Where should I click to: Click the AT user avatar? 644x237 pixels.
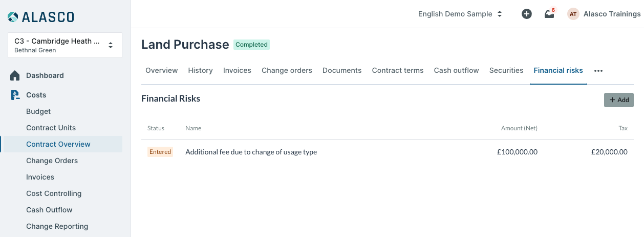click(573, 14)
